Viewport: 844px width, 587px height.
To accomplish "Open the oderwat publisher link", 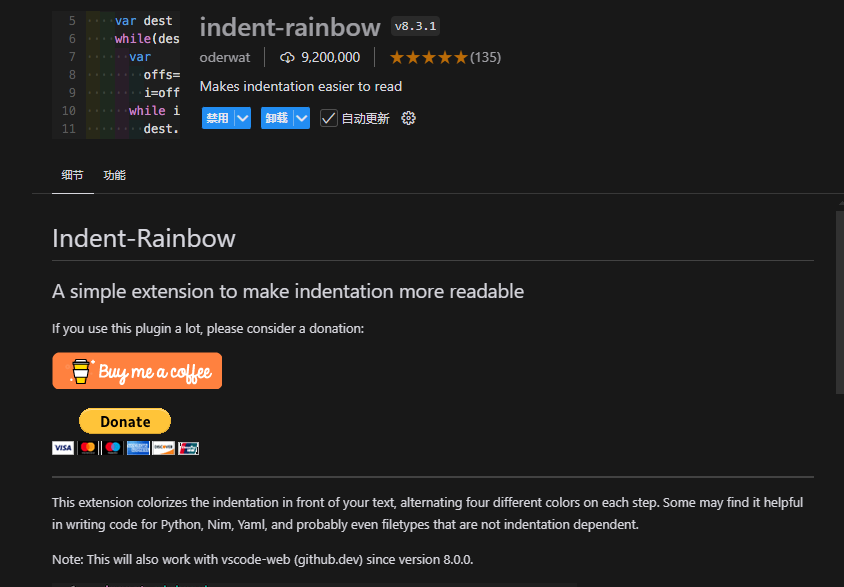I will (224, 58).
